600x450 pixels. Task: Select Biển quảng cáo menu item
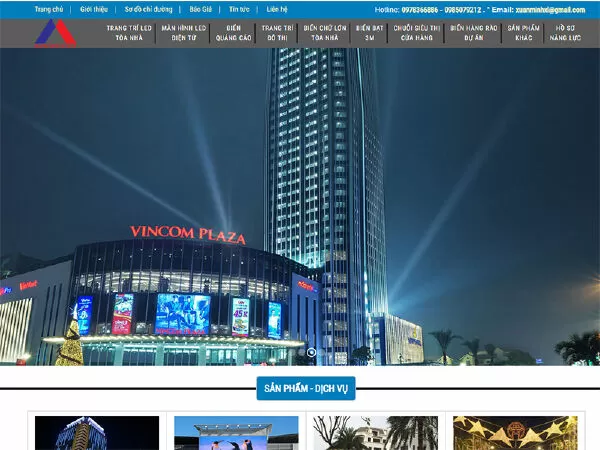tap(233, 33)
